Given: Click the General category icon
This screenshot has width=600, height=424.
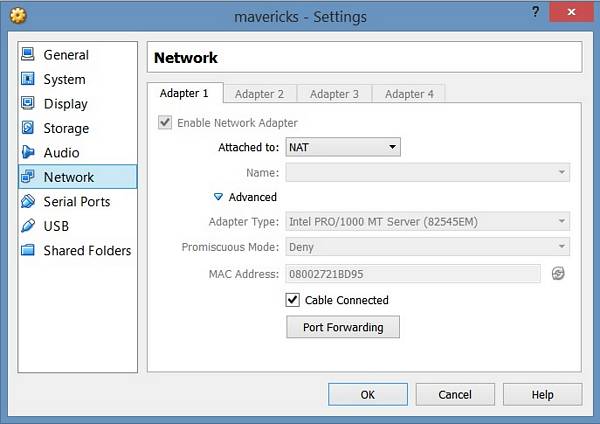Looking at the screenshot, I should [x=27, y=55].
